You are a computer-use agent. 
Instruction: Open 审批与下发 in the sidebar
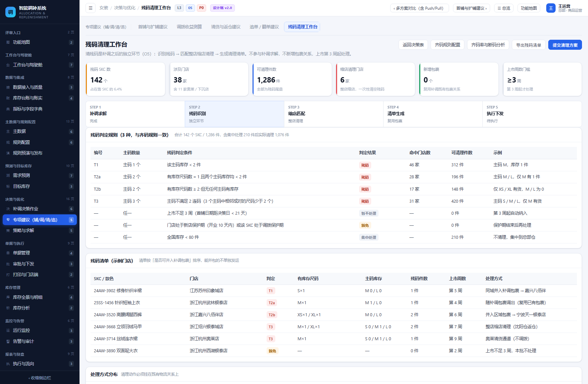tap(40, 264)
